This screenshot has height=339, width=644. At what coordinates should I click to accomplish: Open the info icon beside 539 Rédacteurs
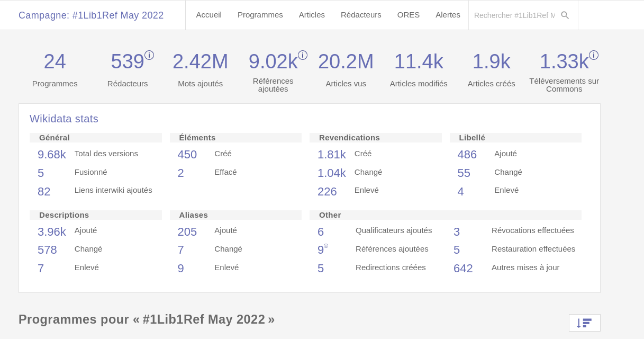[x=149, y=55]
